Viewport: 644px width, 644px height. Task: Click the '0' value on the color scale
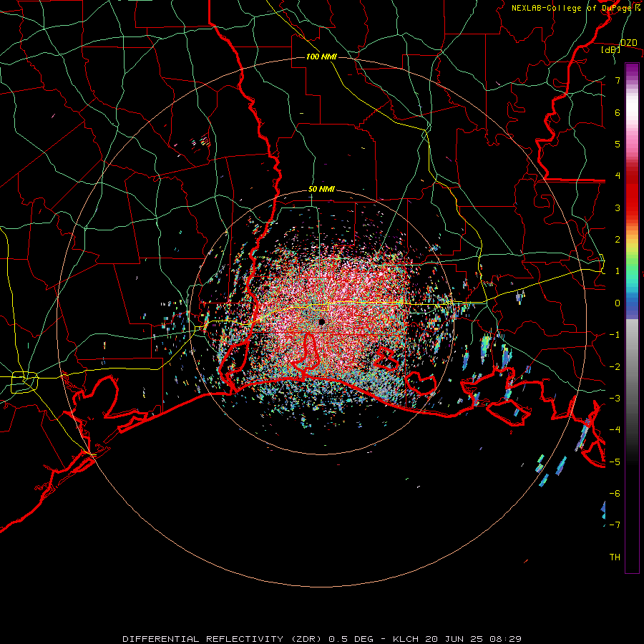[x=618, y=303]
